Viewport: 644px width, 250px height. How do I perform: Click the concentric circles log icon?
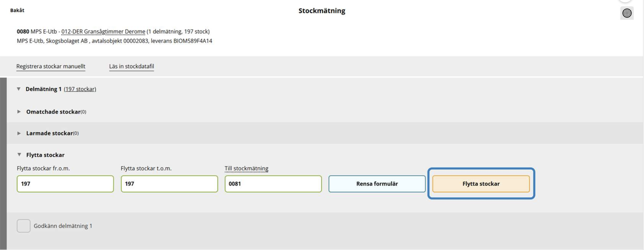click(x=627, y=13)
